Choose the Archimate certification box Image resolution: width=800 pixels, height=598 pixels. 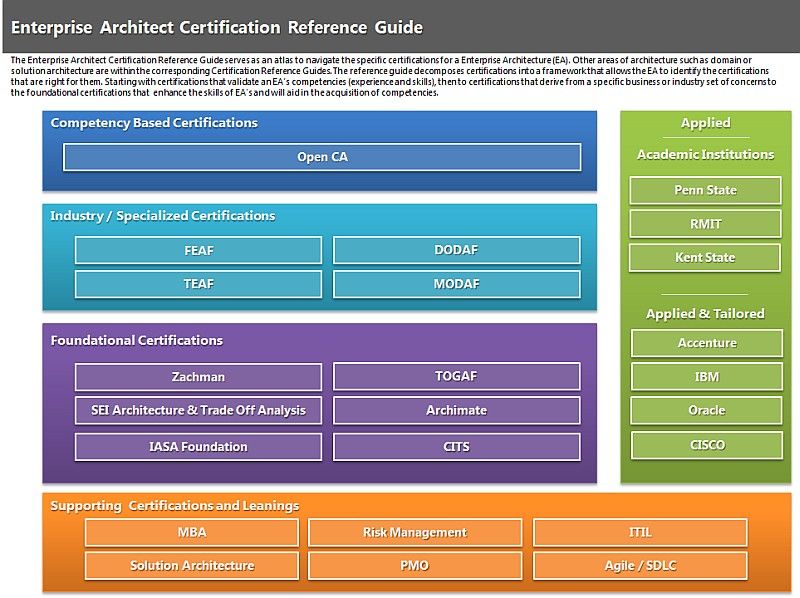[x=457, y=410]
